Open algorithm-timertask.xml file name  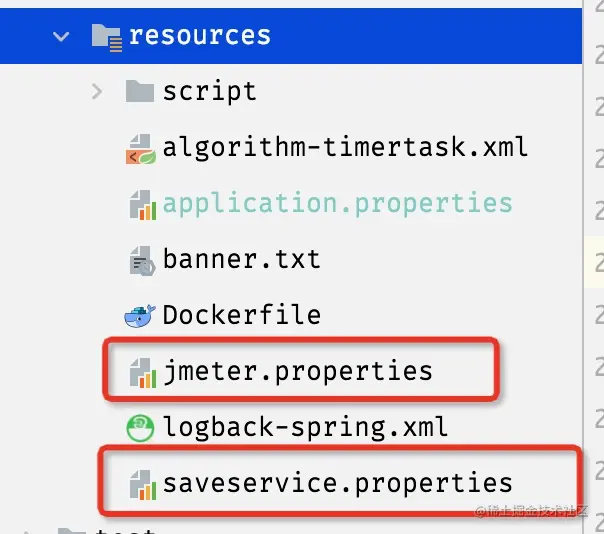pyautogui.click(x=345, y=148)
